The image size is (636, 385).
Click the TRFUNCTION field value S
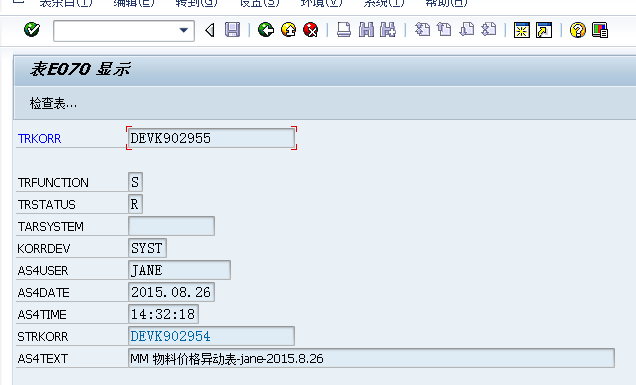point(135,182)
